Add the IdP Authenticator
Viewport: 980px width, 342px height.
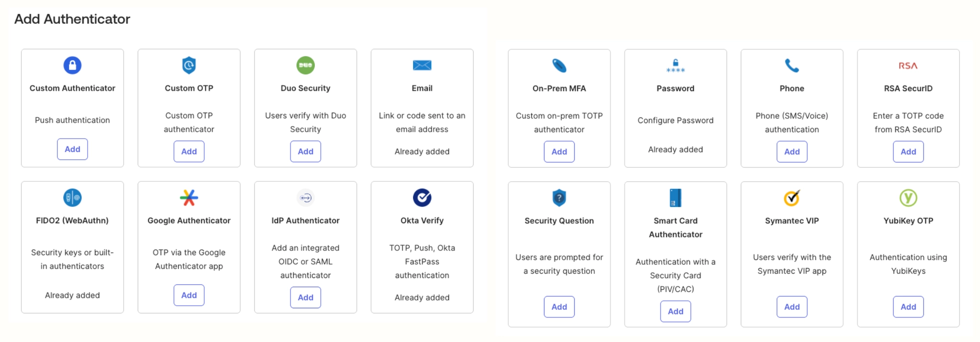pyautogui.click(x=305, y=298)
